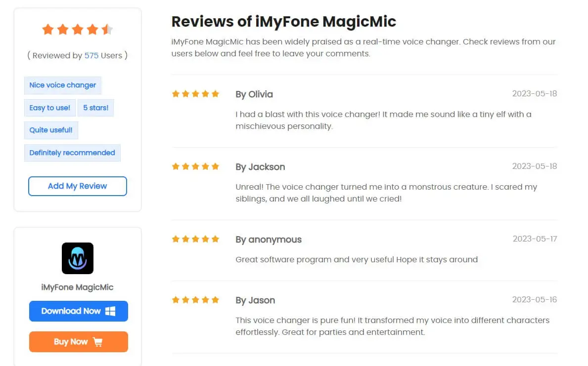Click the star rating on Jason's review
The width and height of the screenshot is (588, 366).
coord(195,300)
